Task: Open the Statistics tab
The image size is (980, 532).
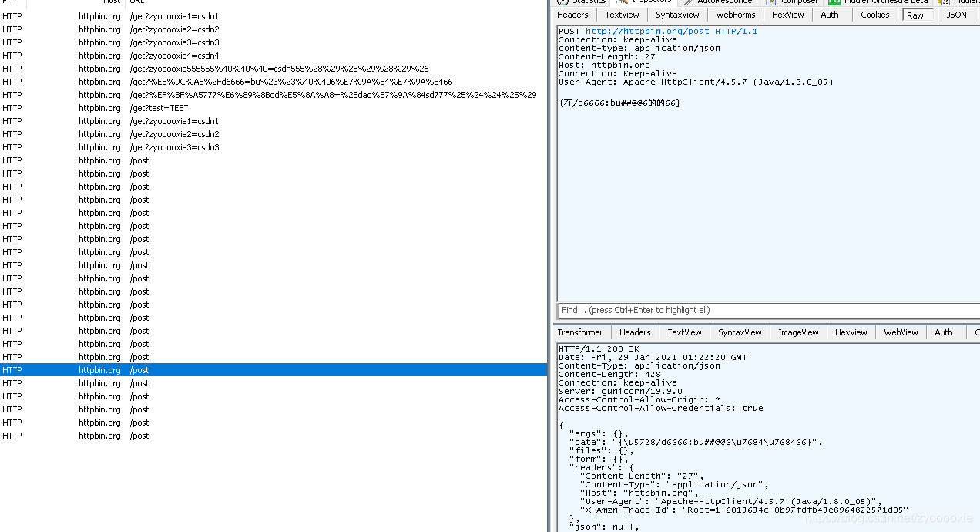Action: pos(582,2)
